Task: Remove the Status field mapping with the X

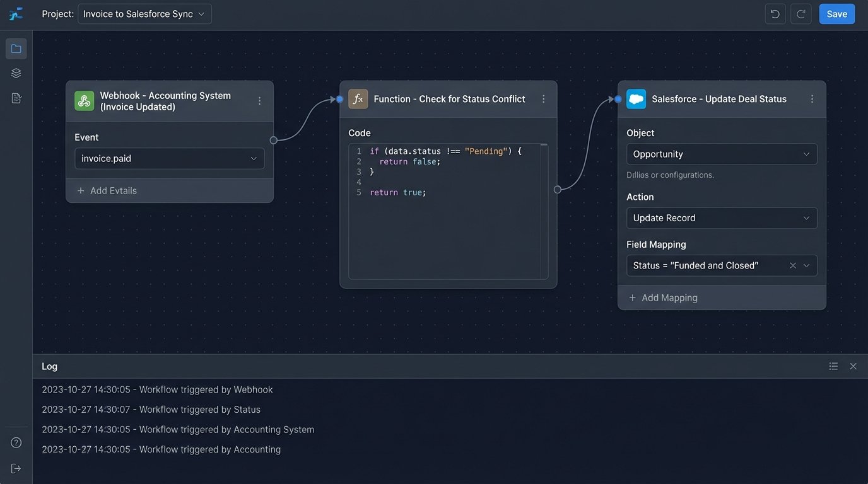Action: [x=792, y=265]
